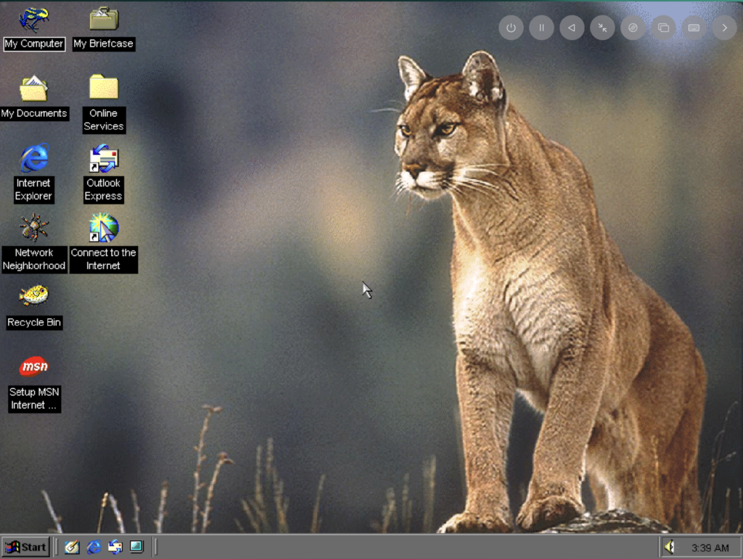Click the 3:39 AM taskbar clock
743x560 pixels.
click(x=710, y=548)
